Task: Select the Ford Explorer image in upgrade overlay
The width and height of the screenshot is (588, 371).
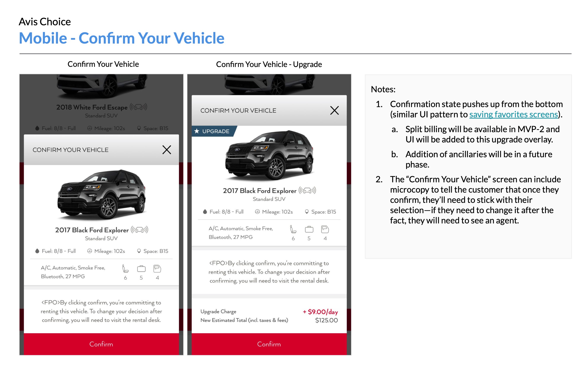Action: [x=269, y=155]
